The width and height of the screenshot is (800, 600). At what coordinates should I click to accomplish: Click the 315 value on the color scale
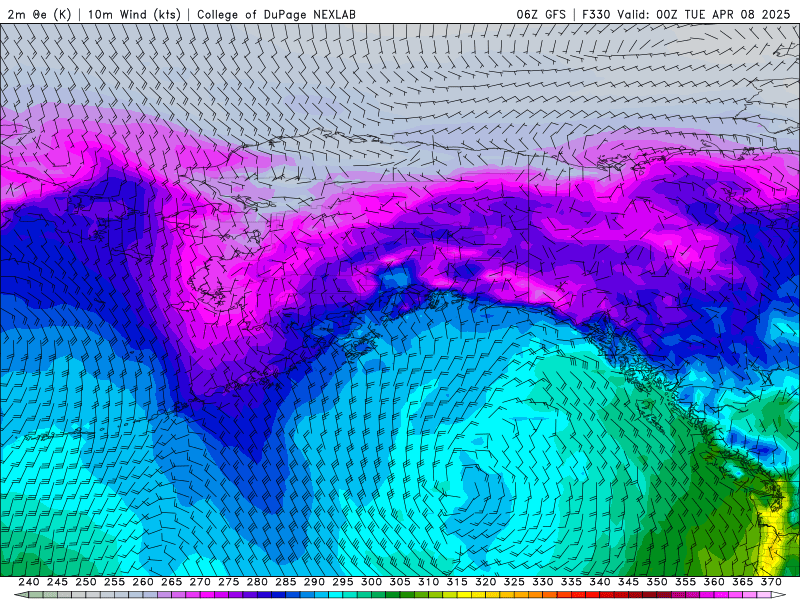click(x=457, y=582)
